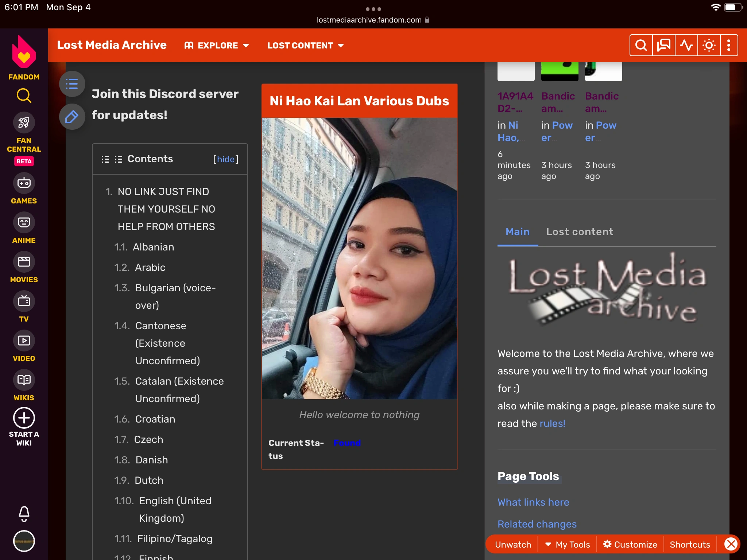This screenshot has height=560, width=747.
Task: Open the My Tools dropdown
Action: pyautogui.click(x=568, y=544)
